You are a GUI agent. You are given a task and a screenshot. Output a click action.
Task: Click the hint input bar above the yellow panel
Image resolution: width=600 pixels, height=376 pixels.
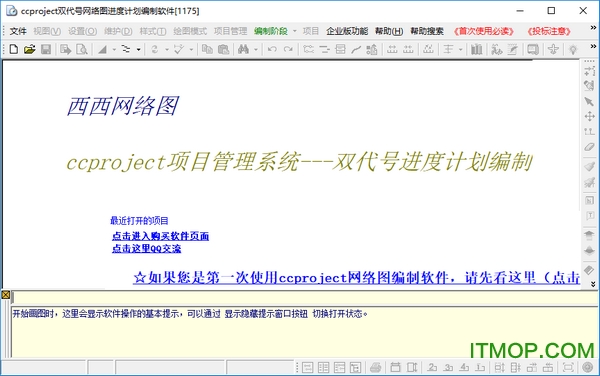pyautogui.click(x=305, y=297)
